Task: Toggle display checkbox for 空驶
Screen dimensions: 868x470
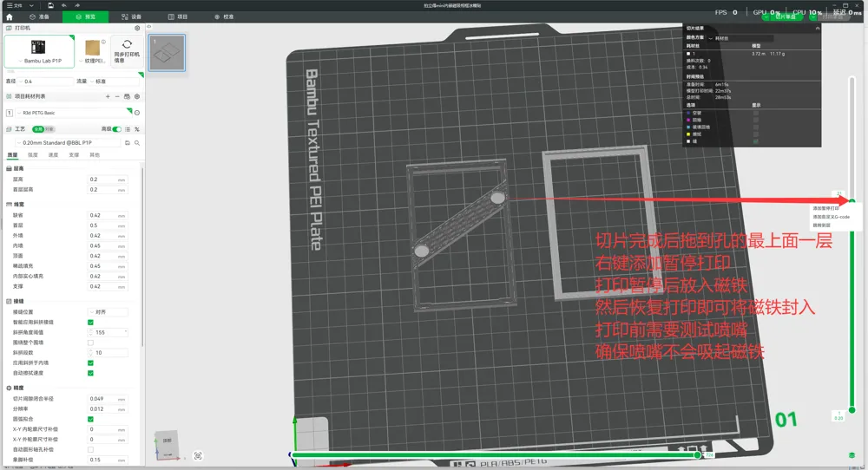Action: (756, 113)
